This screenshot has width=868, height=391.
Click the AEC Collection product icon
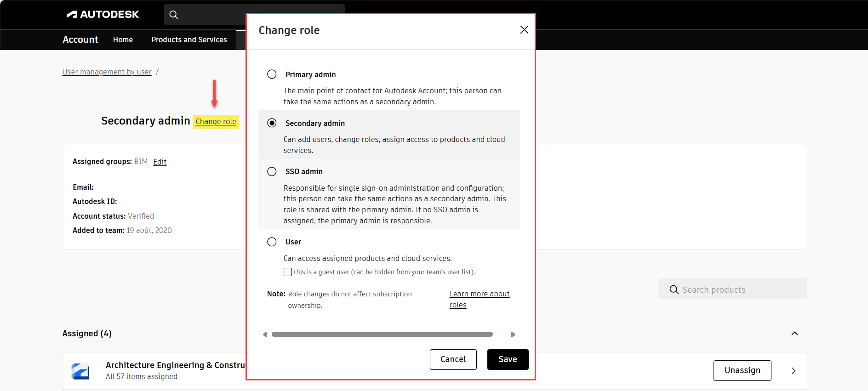click(x=80, y=371)
